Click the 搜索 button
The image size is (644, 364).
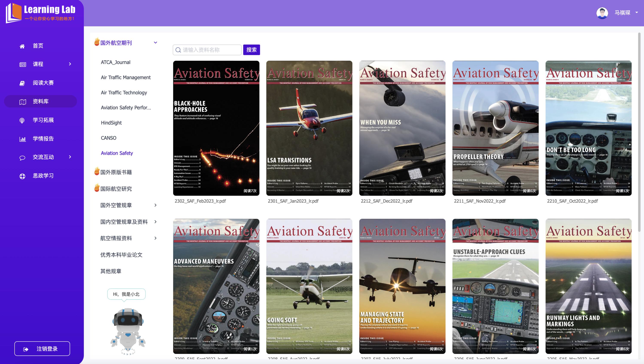[251, 50]
